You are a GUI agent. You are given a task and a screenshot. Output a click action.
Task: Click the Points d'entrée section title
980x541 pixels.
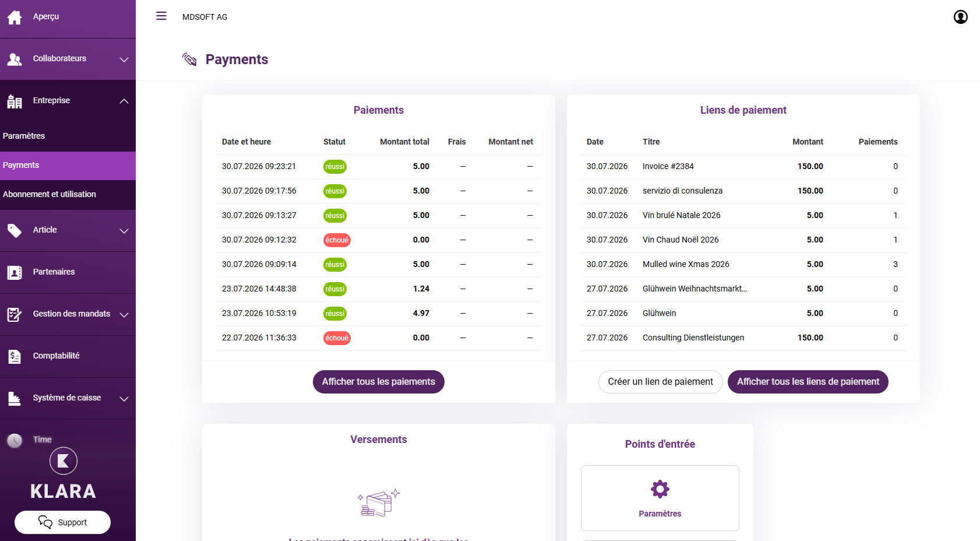point(660,444)
